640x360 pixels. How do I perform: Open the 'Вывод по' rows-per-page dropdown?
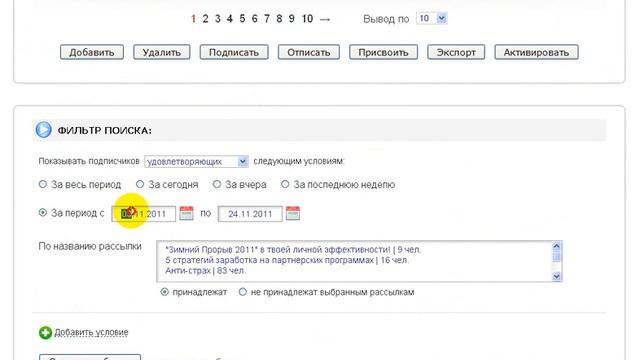point(431,18)
